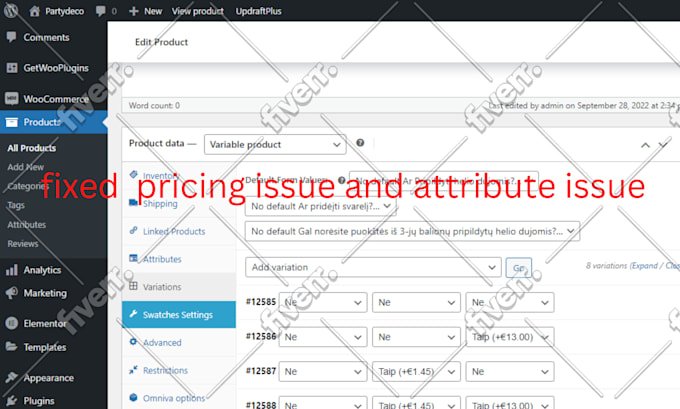
Task: Click Plugins plug icon
Action: (12, 400)
